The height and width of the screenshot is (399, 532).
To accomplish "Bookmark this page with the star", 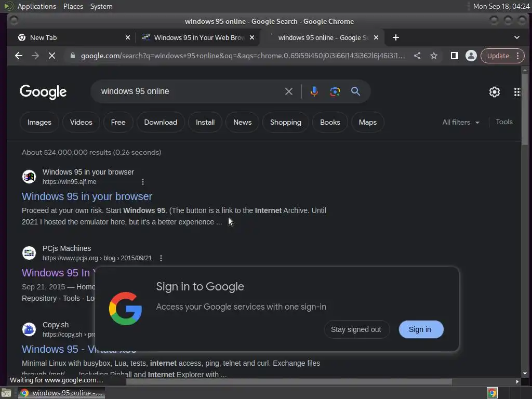I will [x=434, y=56].
